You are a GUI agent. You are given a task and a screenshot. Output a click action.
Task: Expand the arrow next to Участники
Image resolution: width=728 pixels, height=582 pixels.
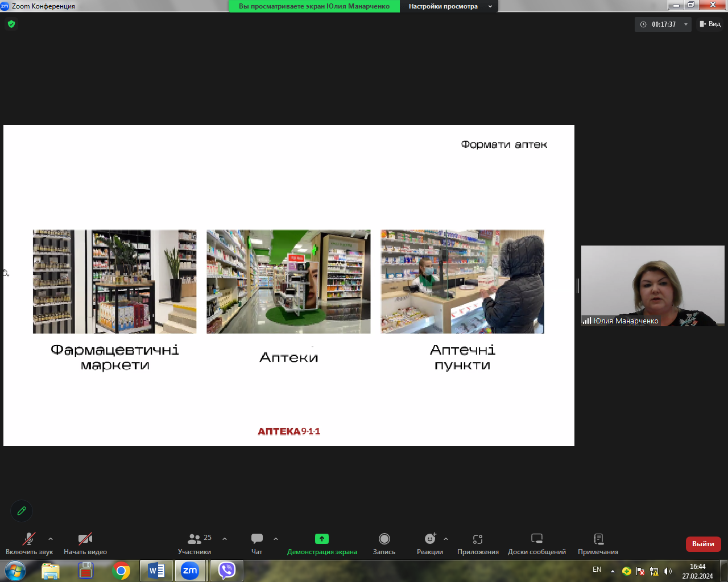(x=225, y=538)
